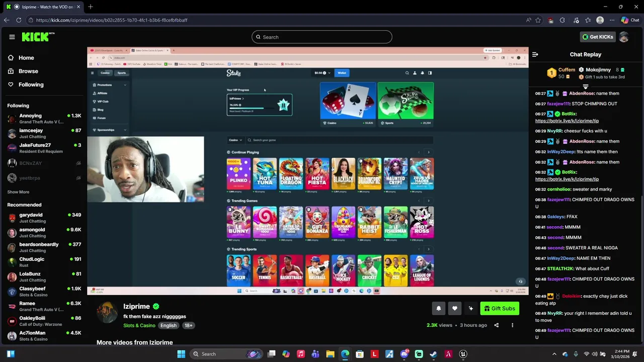Screen dimensions: 644x362
Task: Open File Explorer from the taskbar
Action: coord(330,354)
